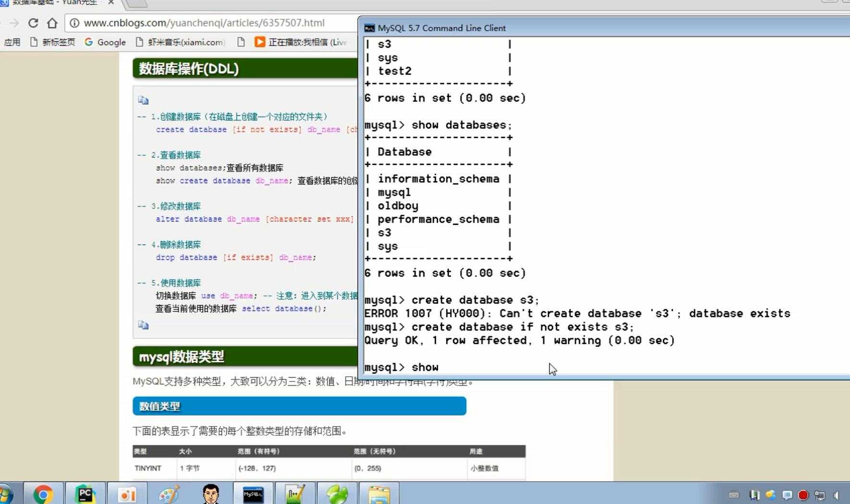Open the Google bookmark

pyautogui.click(x=105, y=42)
